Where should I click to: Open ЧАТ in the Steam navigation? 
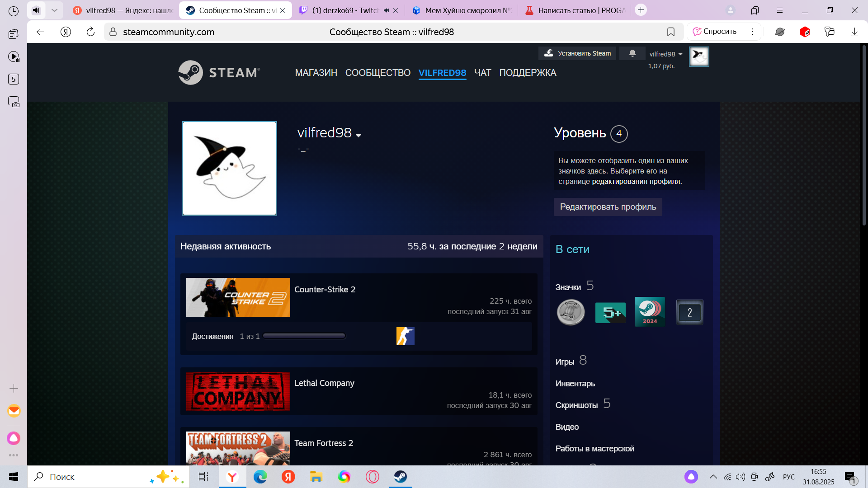(x=483, y=73)
